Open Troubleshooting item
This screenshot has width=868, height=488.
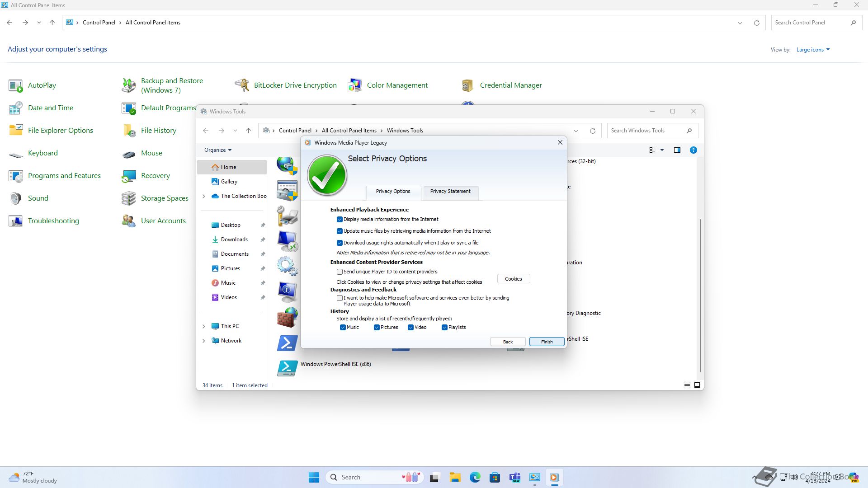point(44,221)
